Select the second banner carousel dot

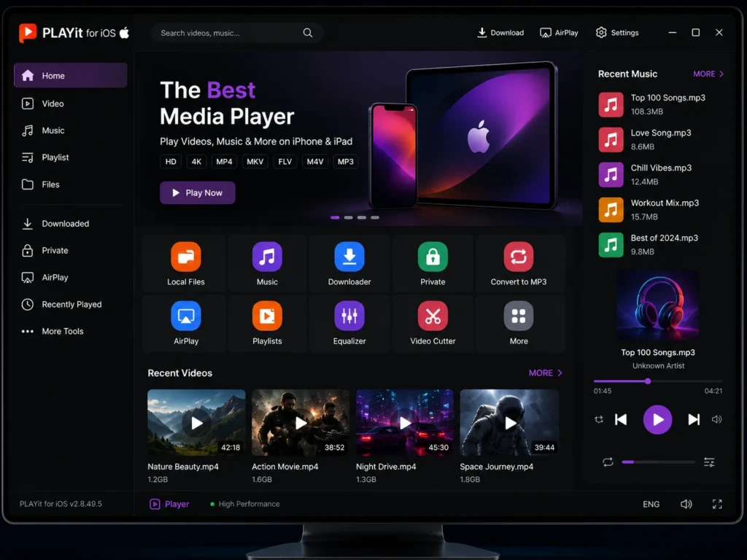coord(348,217)
